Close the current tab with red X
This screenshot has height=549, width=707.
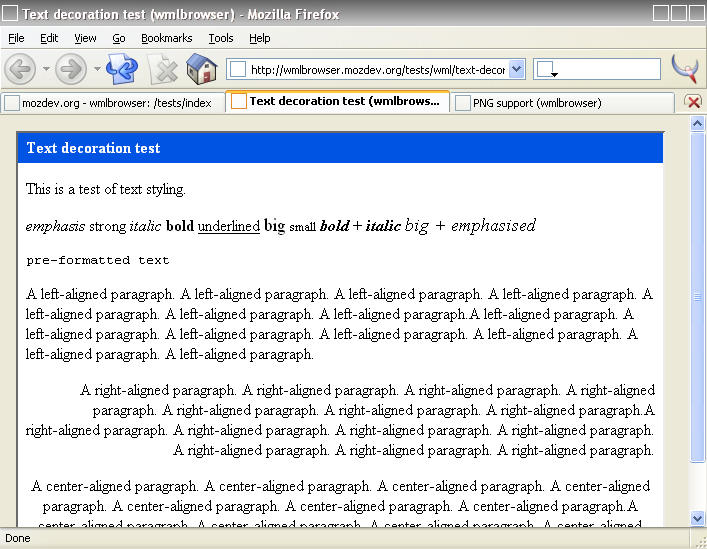coord(692,102)
